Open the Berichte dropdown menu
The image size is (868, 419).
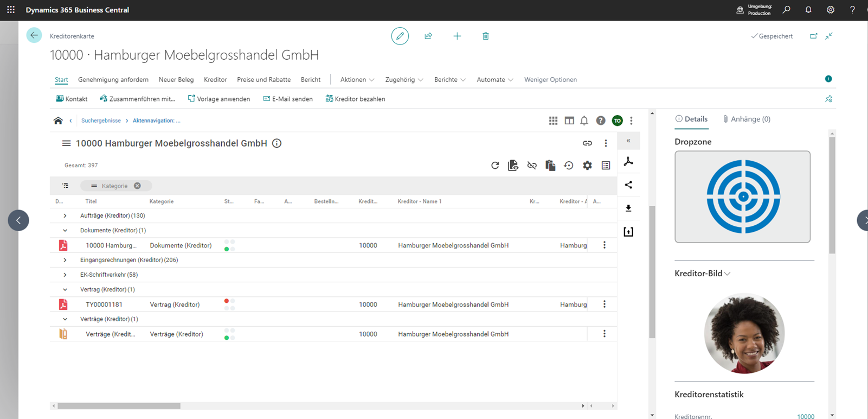(x=450, y=80)
